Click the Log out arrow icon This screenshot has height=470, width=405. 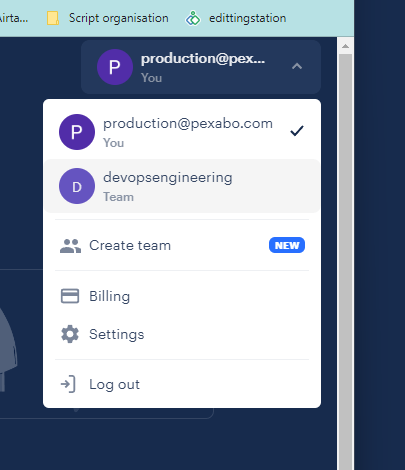pos(68,384)
